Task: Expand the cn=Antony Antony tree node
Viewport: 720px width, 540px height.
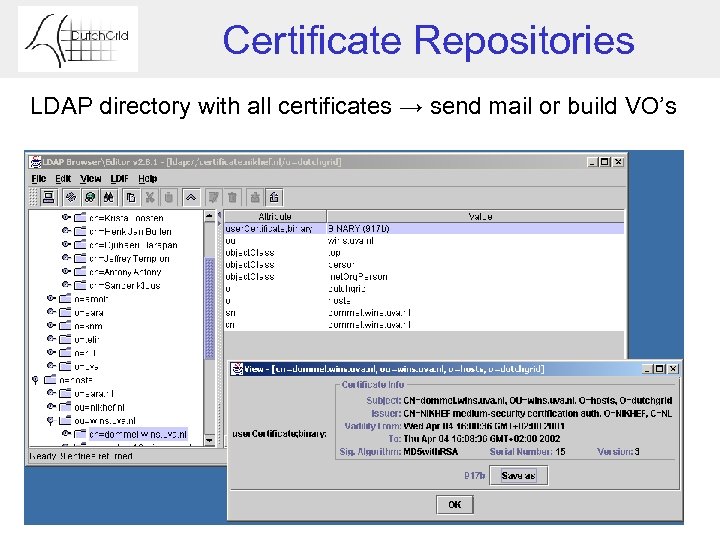Action: pyautogui.click(x=66, y=271)
